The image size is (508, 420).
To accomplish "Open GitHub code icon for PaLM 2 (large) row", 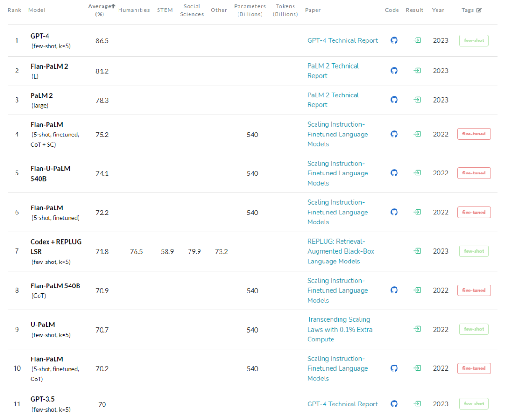I will click(394, 100).
